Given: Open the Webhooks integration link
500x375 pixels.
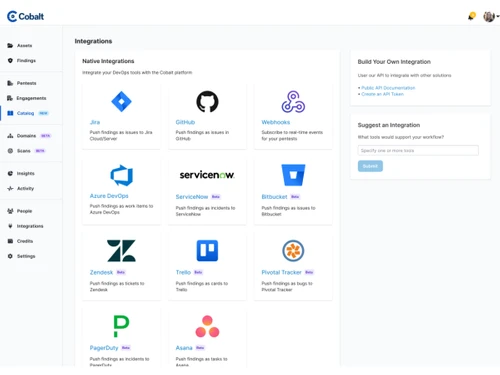Looking at the screenshot, I should (276, 122).
